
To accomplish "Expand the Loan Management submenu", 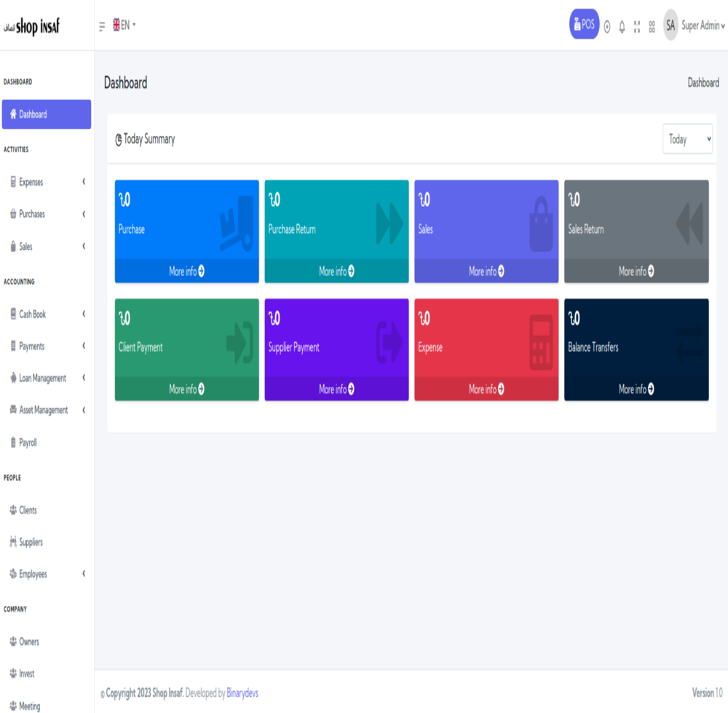I will [x=42, y=378].
